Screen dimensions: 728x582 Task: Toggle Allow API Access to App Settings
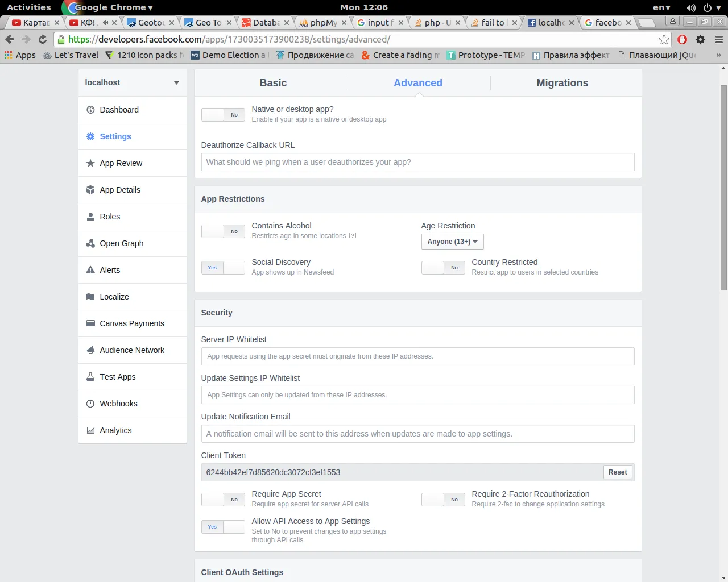point(223,527)
